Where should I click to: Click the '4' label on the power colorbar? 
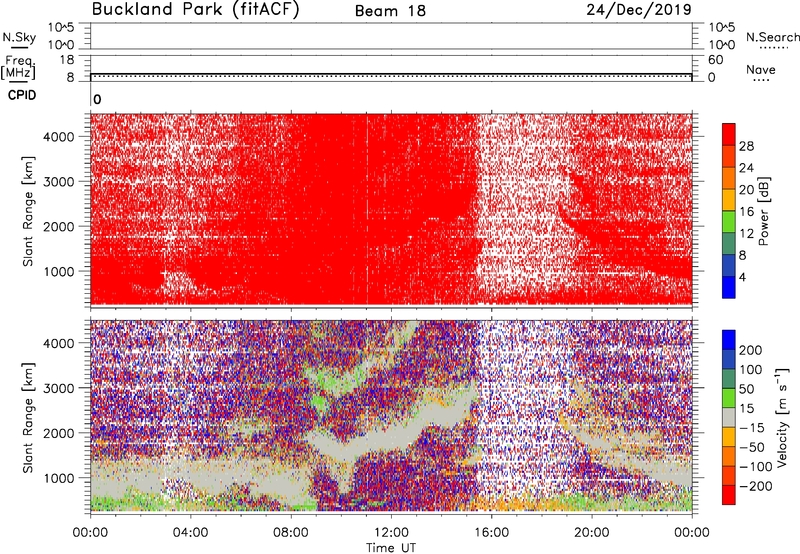click(743, 278)
